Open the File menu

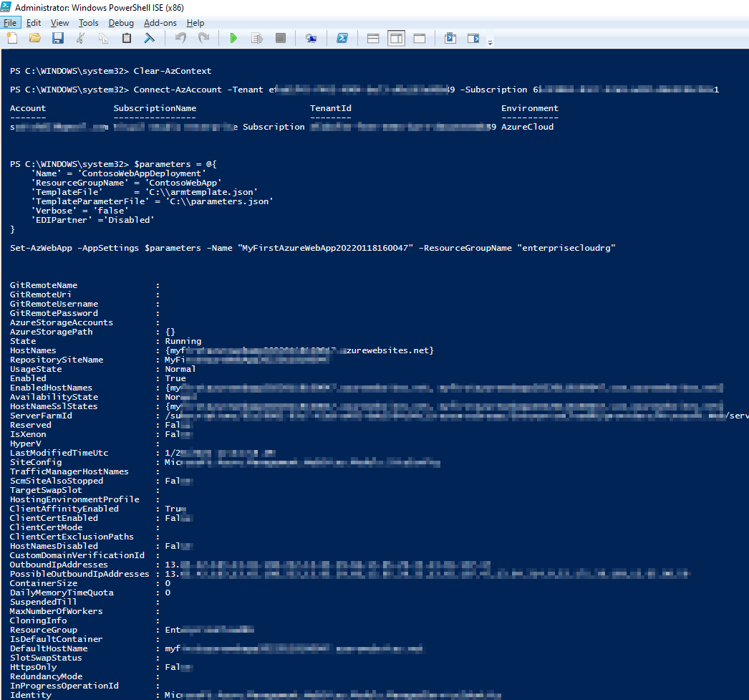pos(10,23)
